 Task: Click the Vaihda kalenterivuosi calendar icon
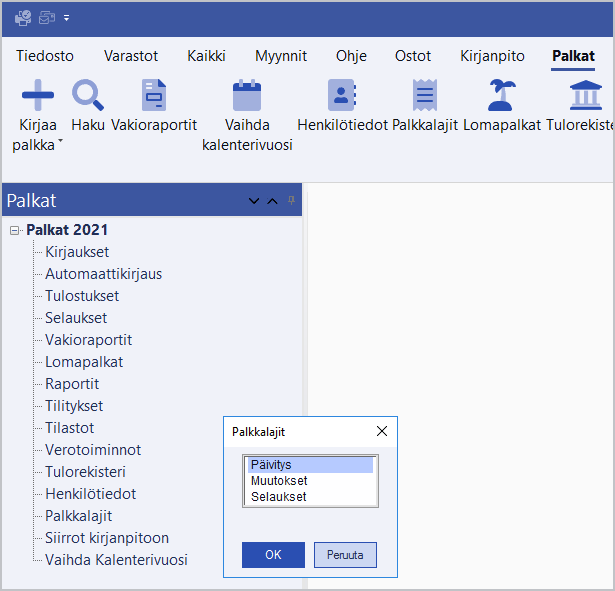tap(246, 96)
